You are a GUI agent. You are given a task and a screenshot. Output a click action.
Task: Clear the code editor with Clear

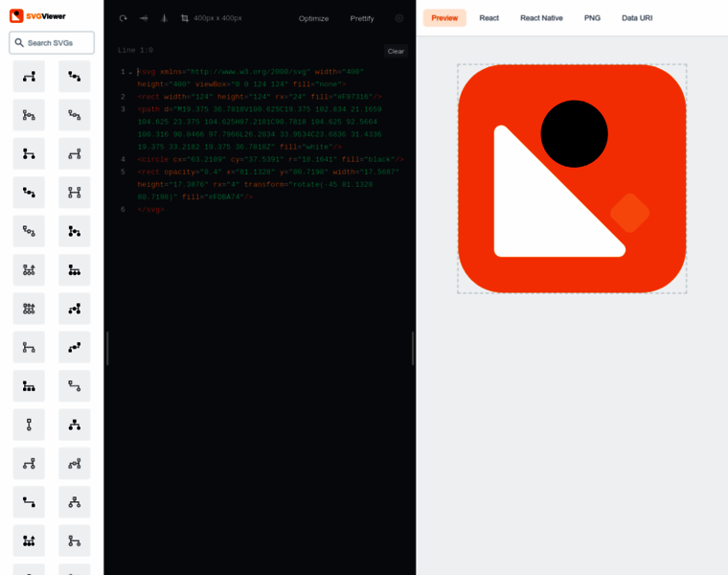pos(396,51)
